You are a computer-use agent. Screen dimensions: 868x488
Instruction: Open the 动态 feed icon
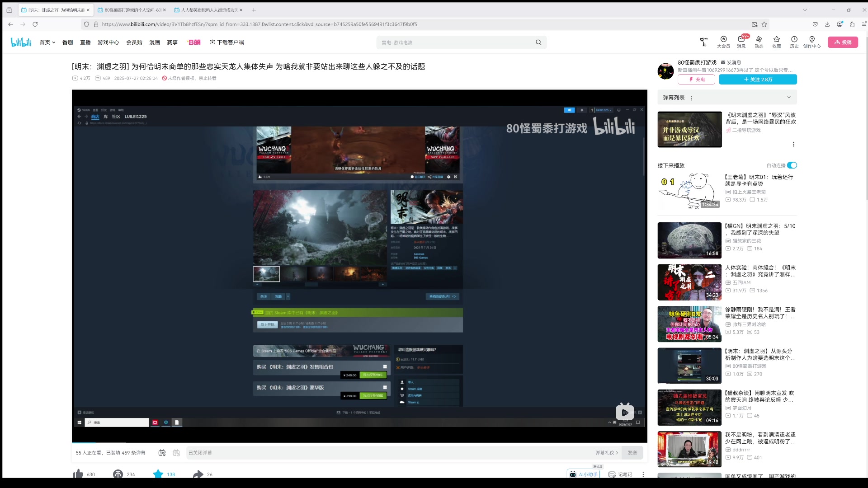point(759,42)
